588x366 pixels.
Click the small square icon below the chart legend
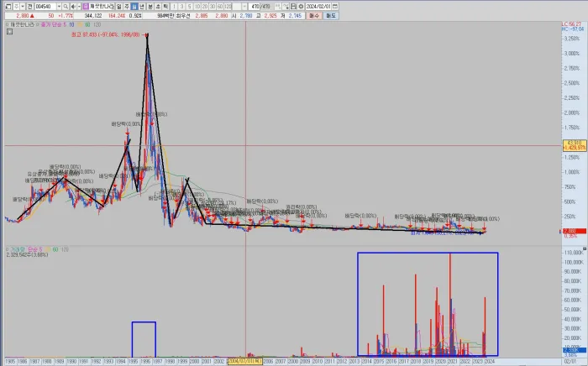coord(10,31)
